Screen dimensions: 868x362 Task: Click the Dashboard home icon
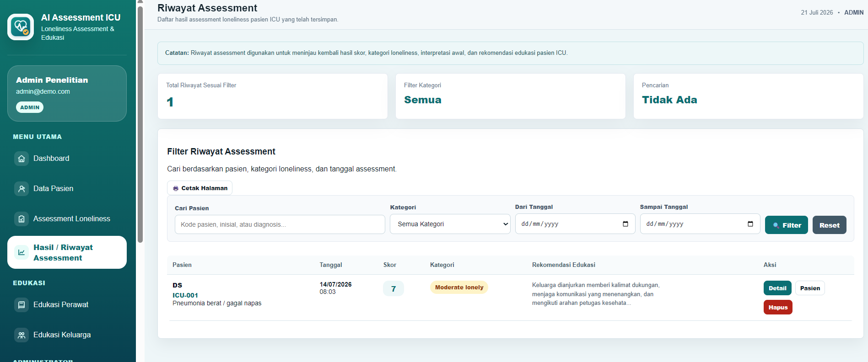22,159
